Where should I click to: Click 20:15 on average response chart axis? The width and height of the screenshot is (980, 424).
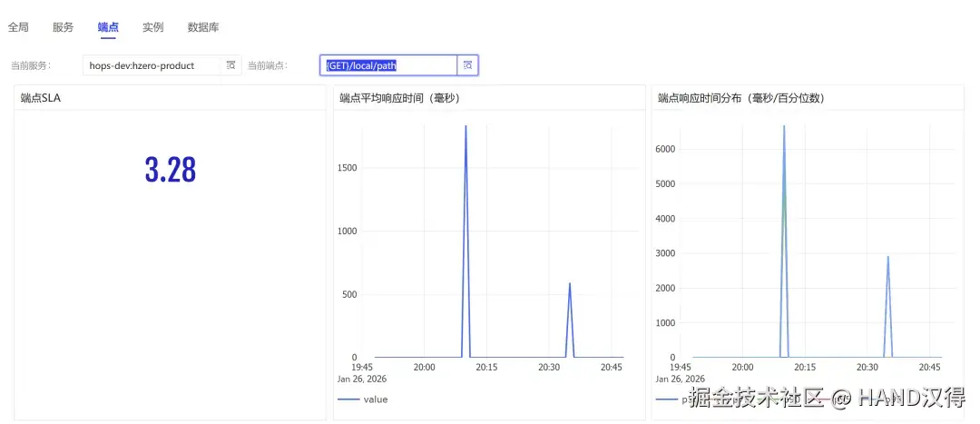click(x=486, y=368)
